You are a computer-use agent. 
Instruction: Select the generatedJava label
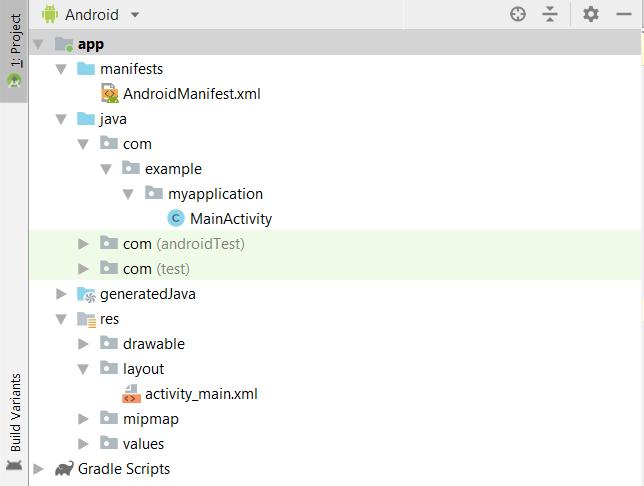(148, 294)
